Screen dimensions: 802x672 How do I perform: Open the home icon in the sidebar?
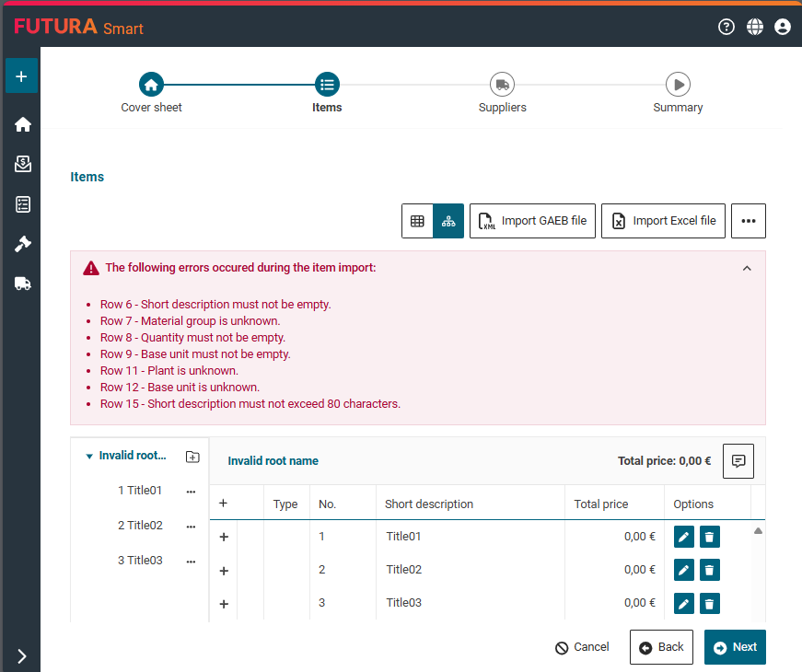(x=23, y=124)
